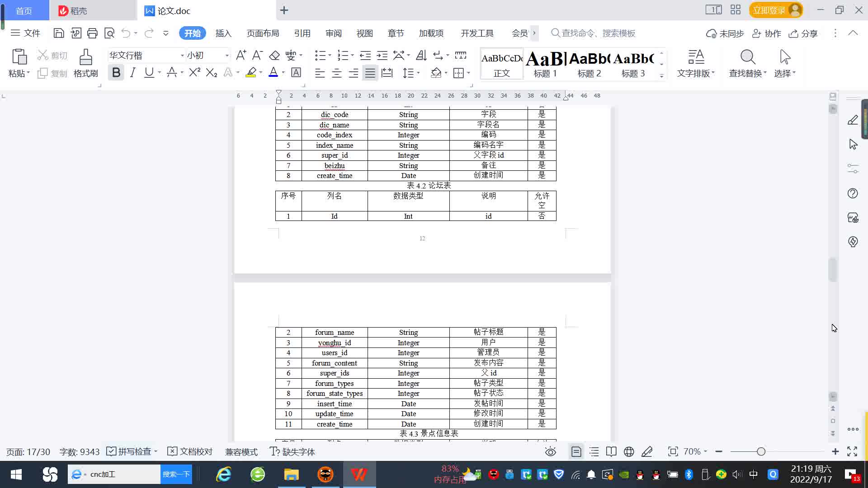Apply center text alignment
The height and width of the screenshot is (488, 868).
coord(337,73)
